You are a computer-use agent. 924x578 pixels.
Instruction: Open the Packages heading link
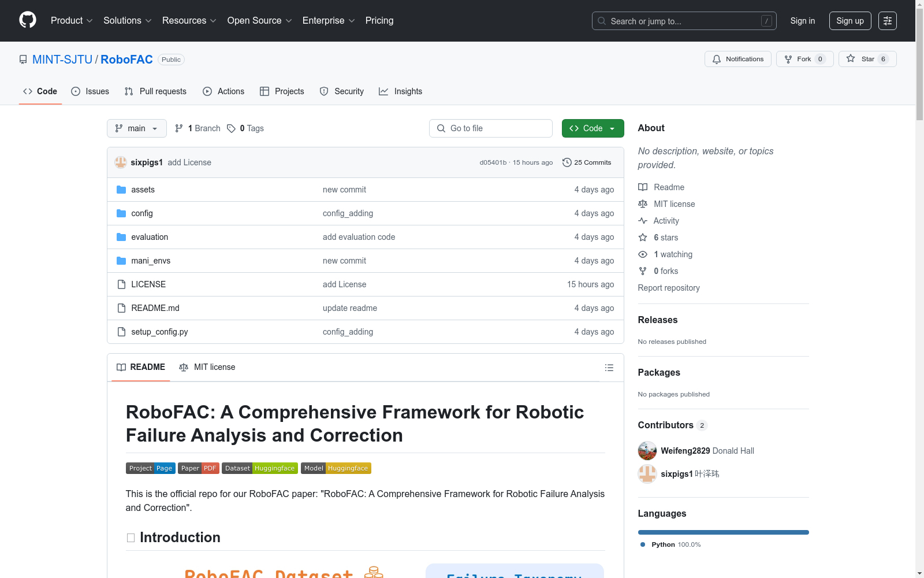click(659, 372)
